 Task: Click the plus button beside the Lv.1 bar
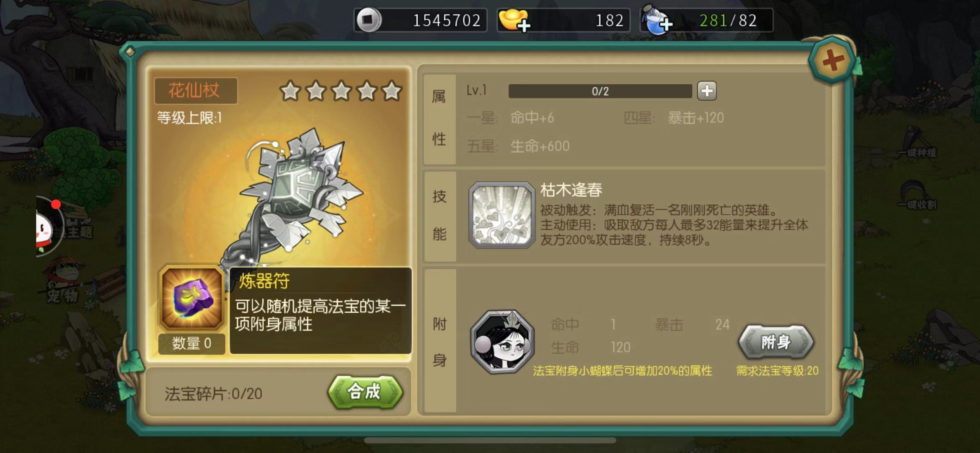click(x=707, y=91)
